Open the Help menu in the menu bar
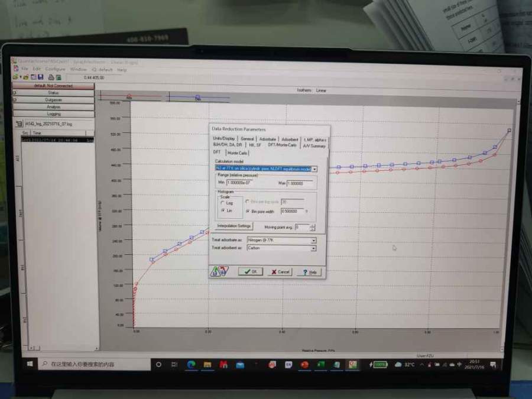The width and height of the screenshot is (532, 399). point(122,70)
